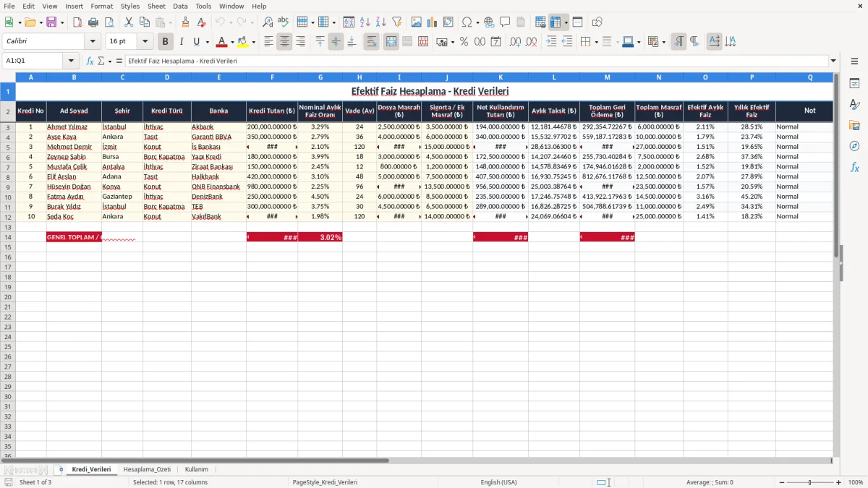
Task: Open sidebar Gallery icon
Action: (x=854, y=126)
